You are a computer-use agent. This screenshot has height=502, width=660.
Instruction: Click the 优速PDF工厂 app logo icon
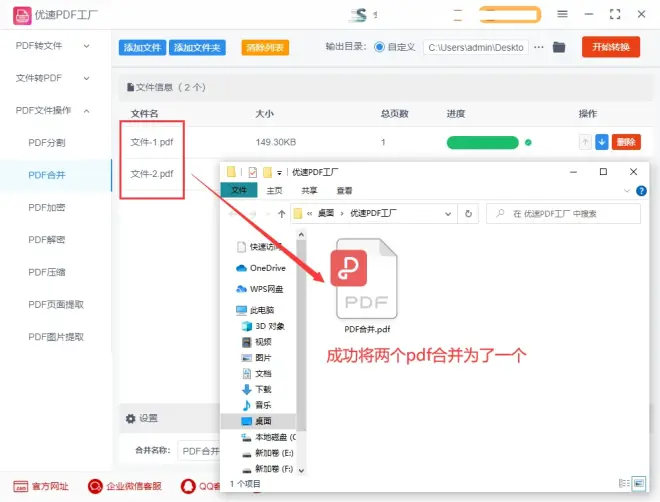pos(22,16)
